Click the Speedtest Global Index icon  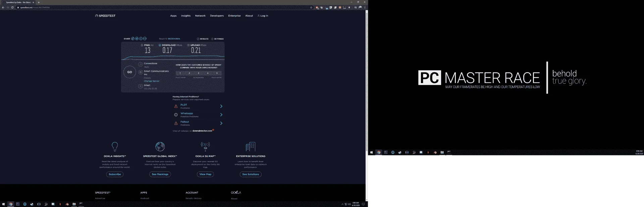point(160,146)
